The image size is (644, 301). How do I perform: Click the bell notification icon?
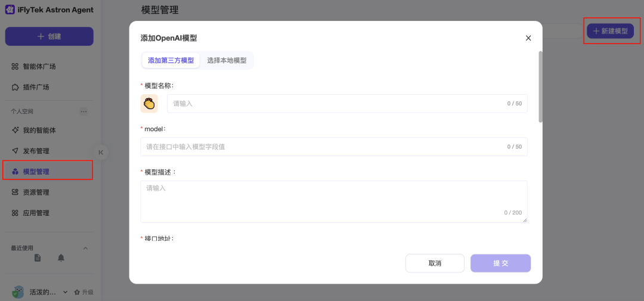[61, 258]
